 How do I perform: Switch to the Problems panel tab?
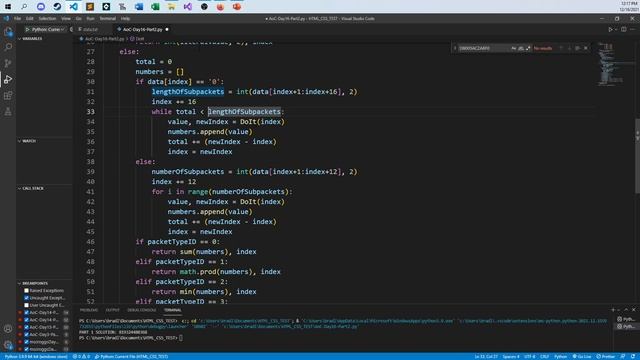[x=89, y=310]
